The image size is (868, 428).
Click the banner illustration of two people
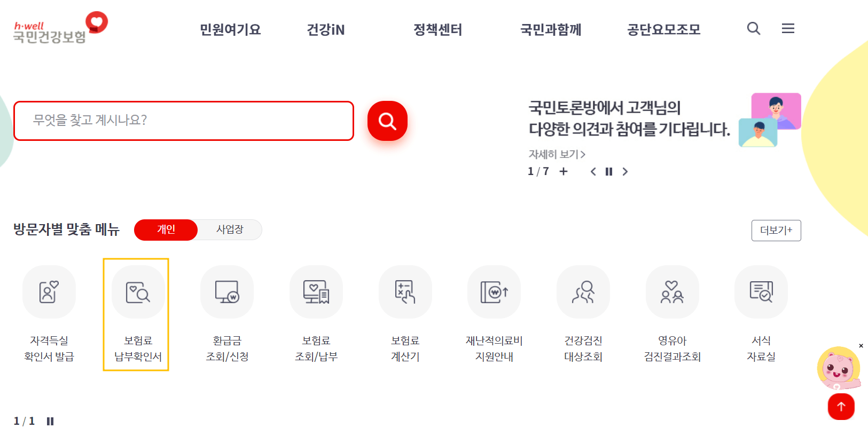tap(770, 120)
